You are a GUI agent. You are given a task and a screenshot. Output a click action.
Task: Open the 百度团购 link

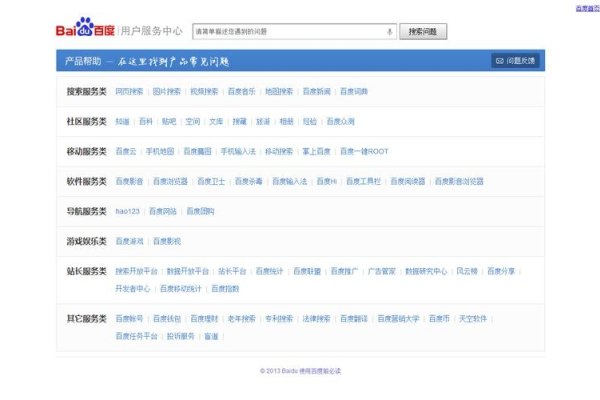(x=201, y=211)
